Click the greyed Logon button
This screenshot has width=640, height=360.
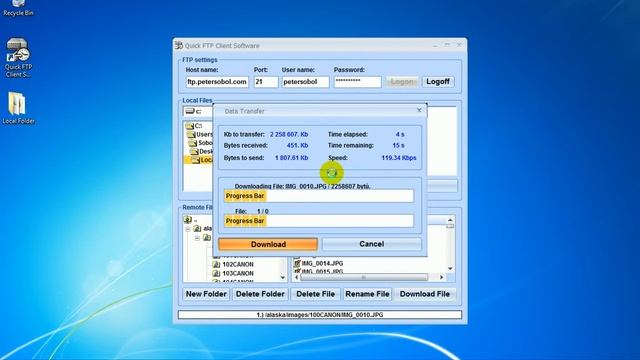(x=402, y=82)
